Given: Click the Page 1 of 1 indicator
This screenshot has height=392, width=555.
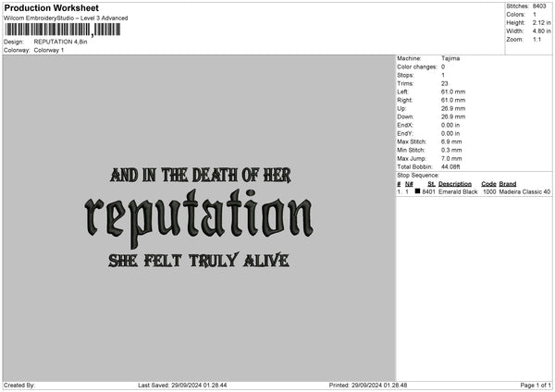Looking at the screenshot, I should [x=536, y=386].
